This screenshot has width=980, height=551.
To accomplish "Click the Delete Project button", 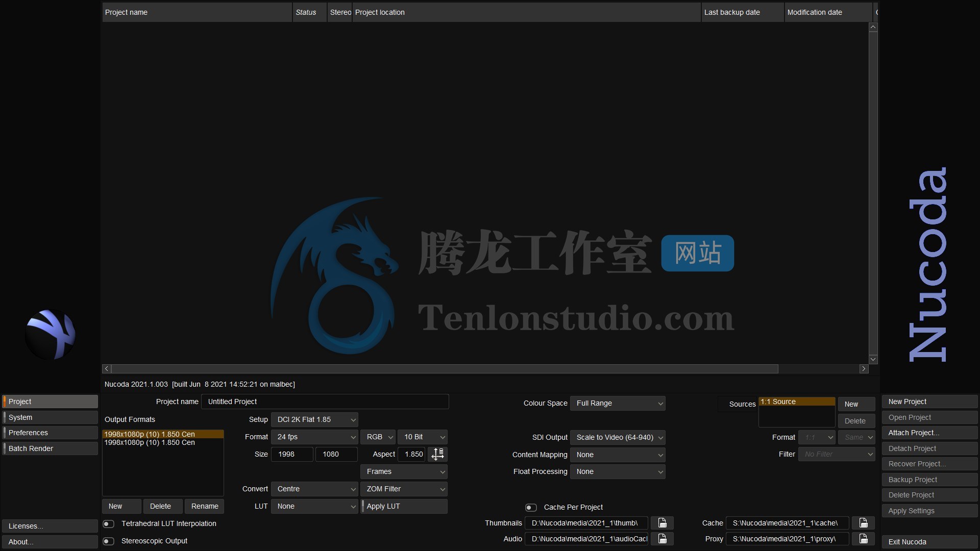I will click(x=930, y=495).
